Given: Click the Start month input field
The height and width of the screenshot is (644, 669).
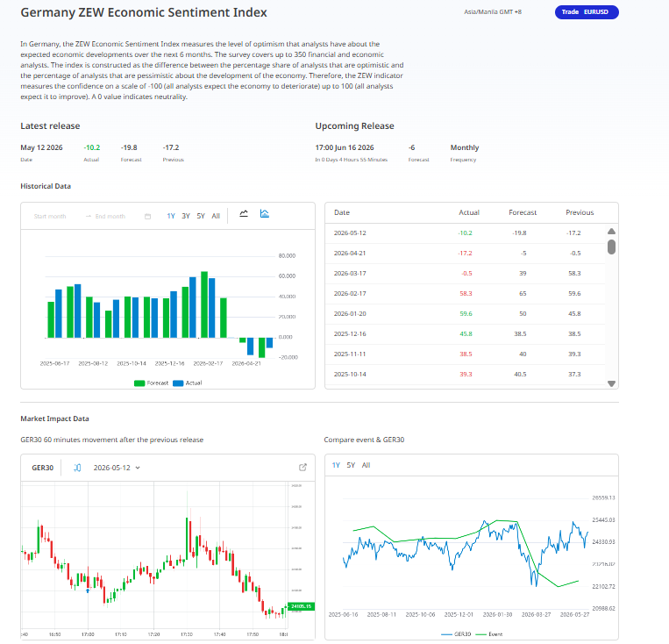Looking at the screenshot, I should (50, 216).
